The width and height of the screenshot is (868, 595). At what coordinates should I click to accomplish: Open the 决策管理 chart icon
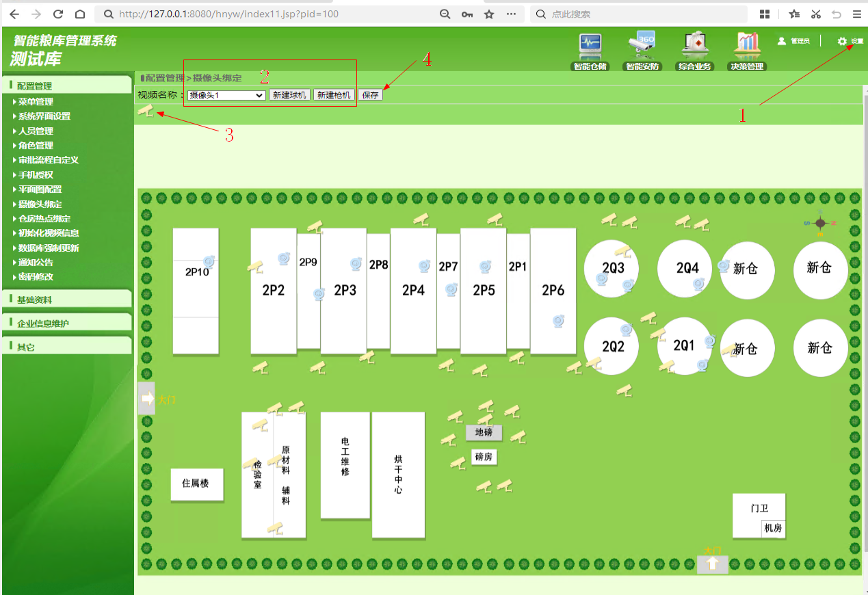747,47
